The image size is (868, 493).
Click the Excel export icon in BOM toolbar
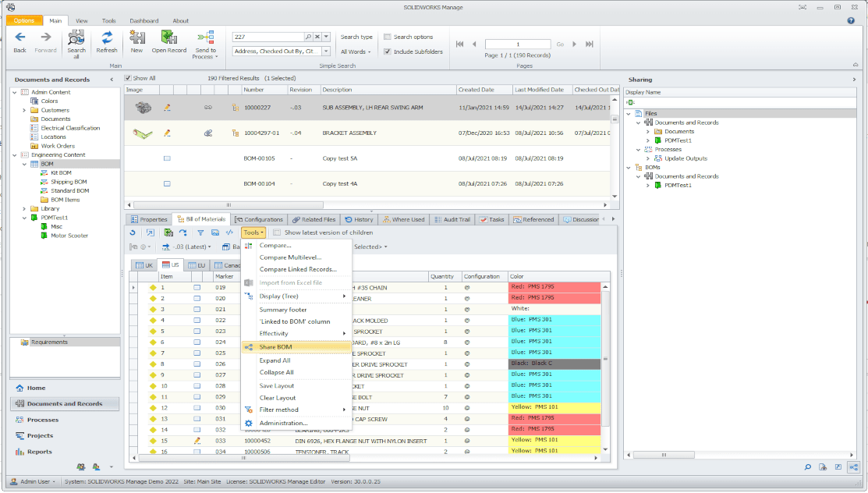coord(168,232)
